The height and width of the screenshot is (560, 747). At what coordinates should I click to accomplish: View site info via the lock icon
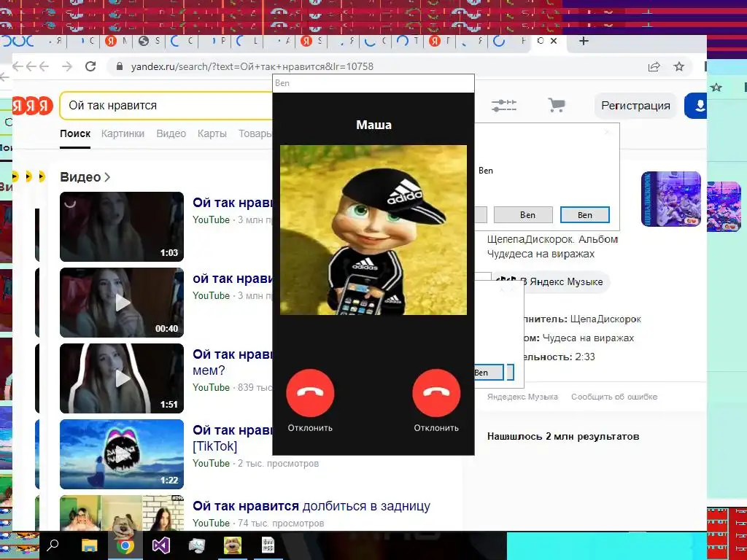click(x=120, y=66)
